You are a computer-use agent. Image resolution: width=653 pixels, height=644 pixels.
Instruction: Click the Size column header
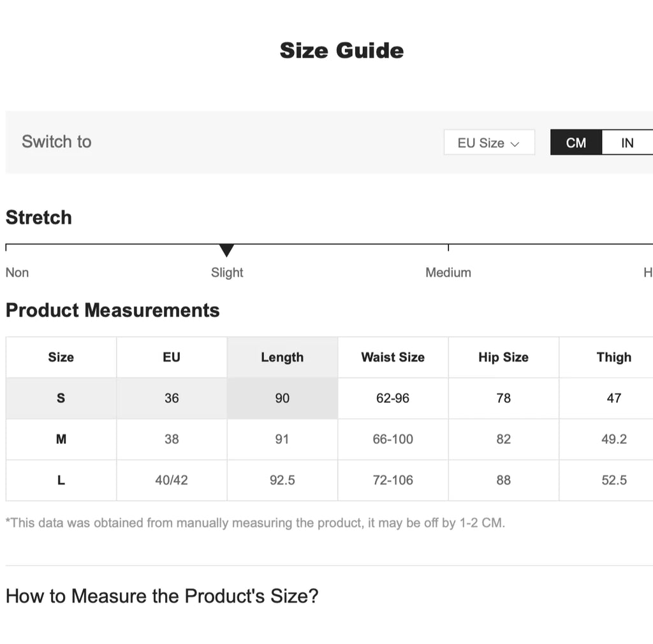coord(61,357)
